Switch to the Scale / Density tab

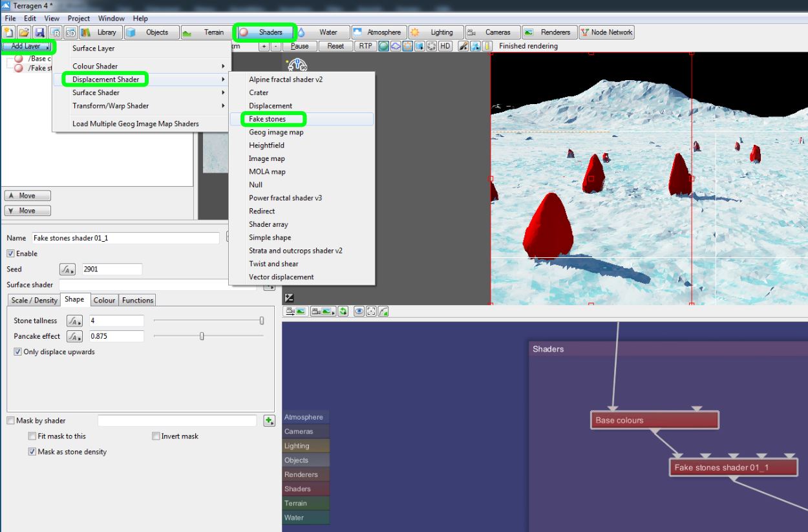(x=34, y=300)
